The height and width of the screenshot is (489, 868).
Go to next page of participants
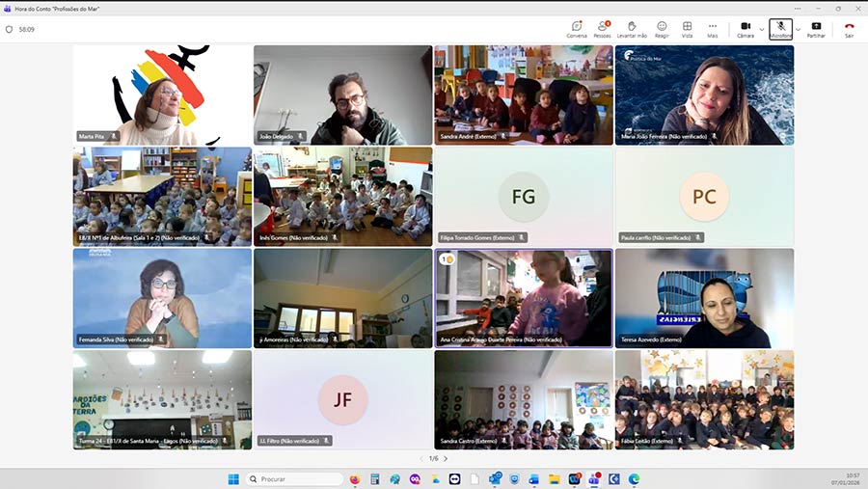point(446,458)
